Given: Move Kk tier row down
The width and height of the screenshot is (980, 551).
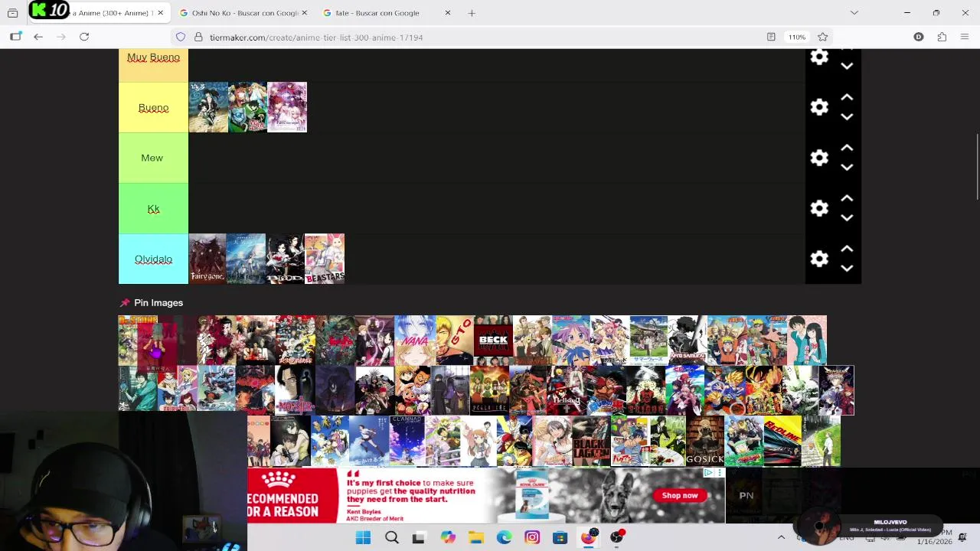Looking at the screenshot, I should coord(847,218).
